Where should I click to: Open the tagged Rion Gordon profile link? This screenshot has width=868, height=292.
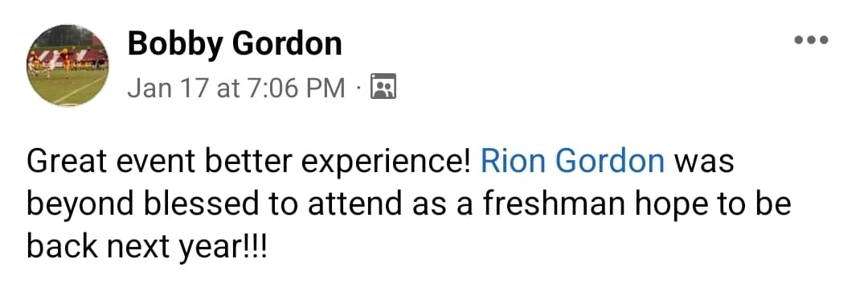[x=573, y=162]
